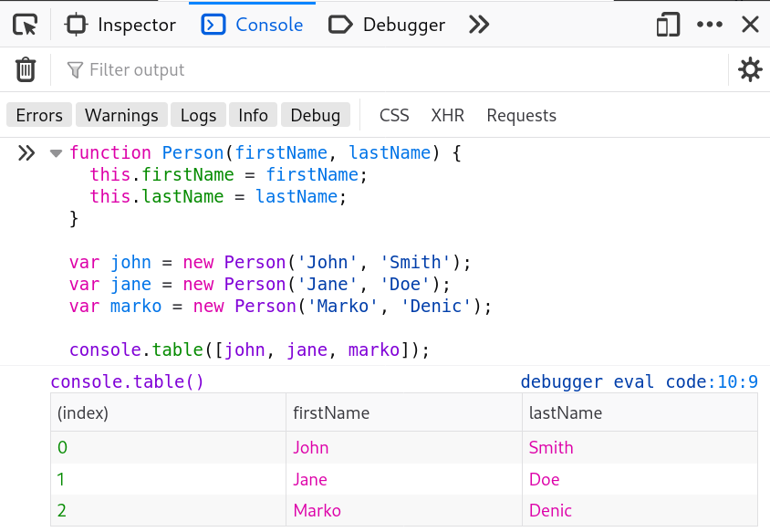
Task: Click the element picker icon
Action: point(26,25)
